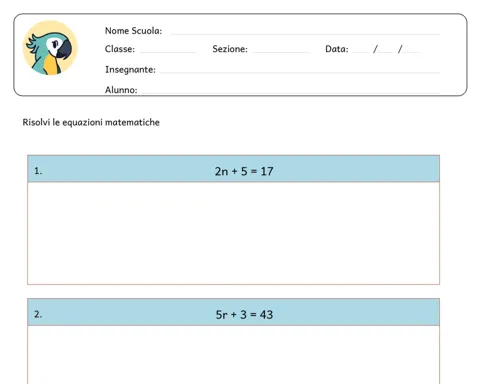The width and height of the screenshot is (480, 384).
Task: Click the 'Nome Scuola:' label
Action: (133, 31)
